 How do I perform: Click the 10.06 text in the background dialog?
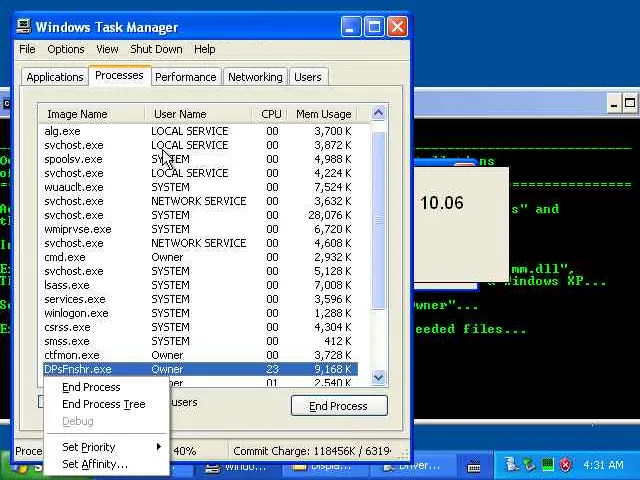(442, 203)
